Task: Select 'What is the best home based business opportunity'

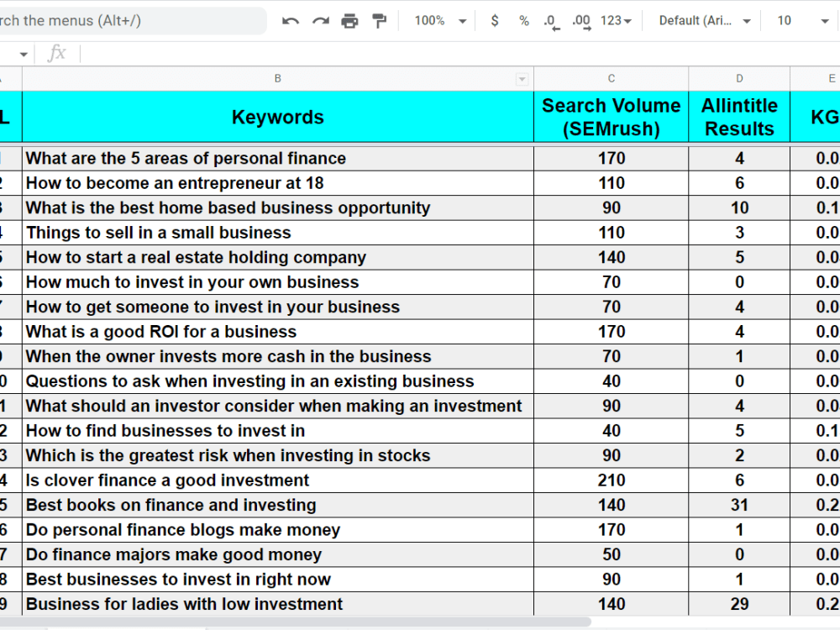Action: click(x=277, y=207)
